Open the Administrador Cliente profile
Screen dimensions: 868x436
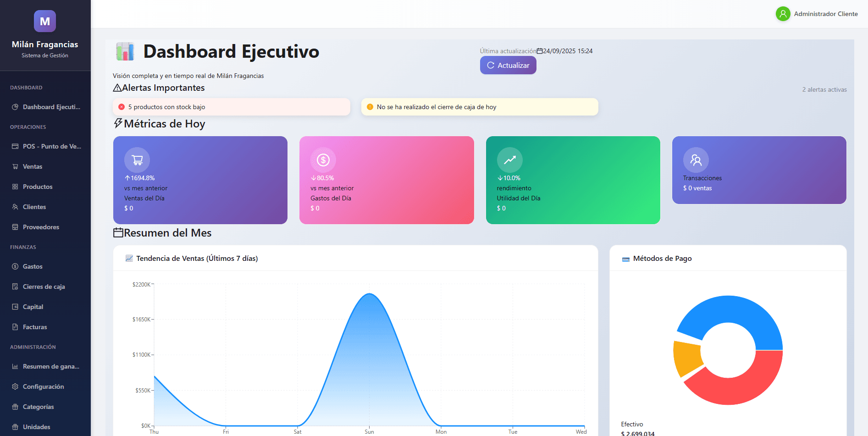(817, 14)
